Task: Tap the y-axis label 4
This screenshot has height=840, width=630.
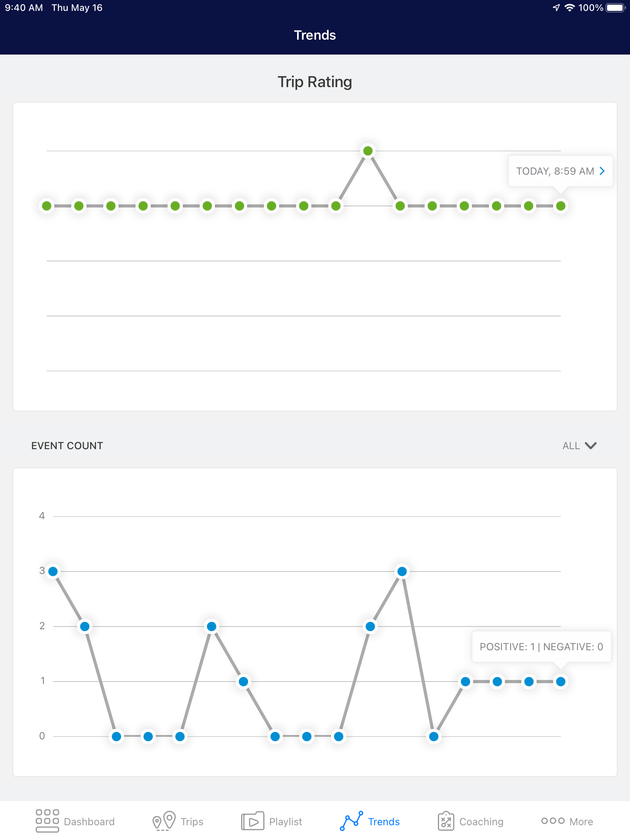Action: click(42, 516)
